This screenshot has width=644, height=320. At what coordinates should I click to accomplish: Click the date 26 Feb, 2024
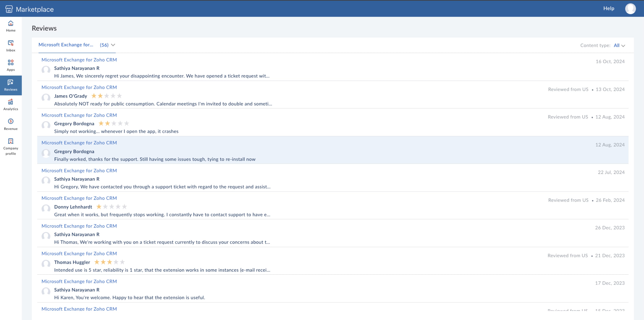tap(610, 200)
